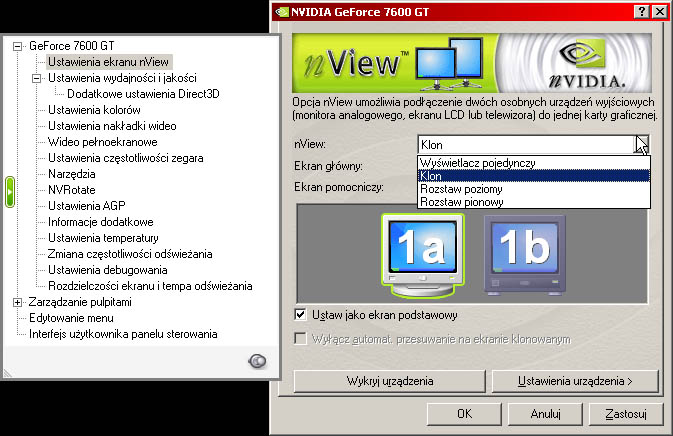Open Edytowanie menu tree item

(71, 318)
